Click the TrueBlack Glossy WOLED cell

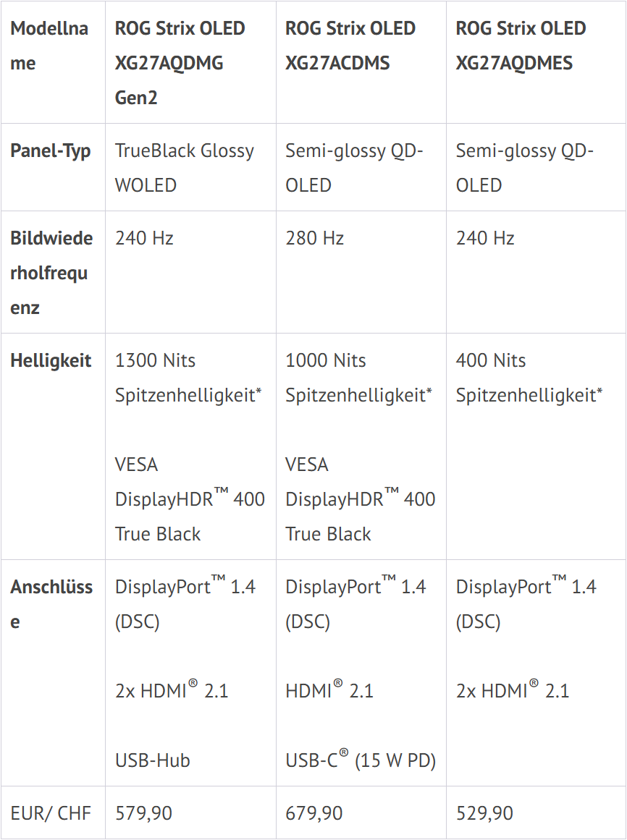[185, 168]
